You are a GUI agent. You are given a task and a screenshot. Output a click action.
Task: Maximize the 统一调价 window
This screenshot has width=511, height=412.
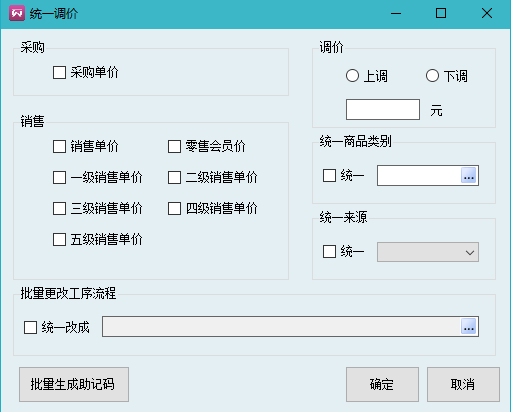(441, 13)
